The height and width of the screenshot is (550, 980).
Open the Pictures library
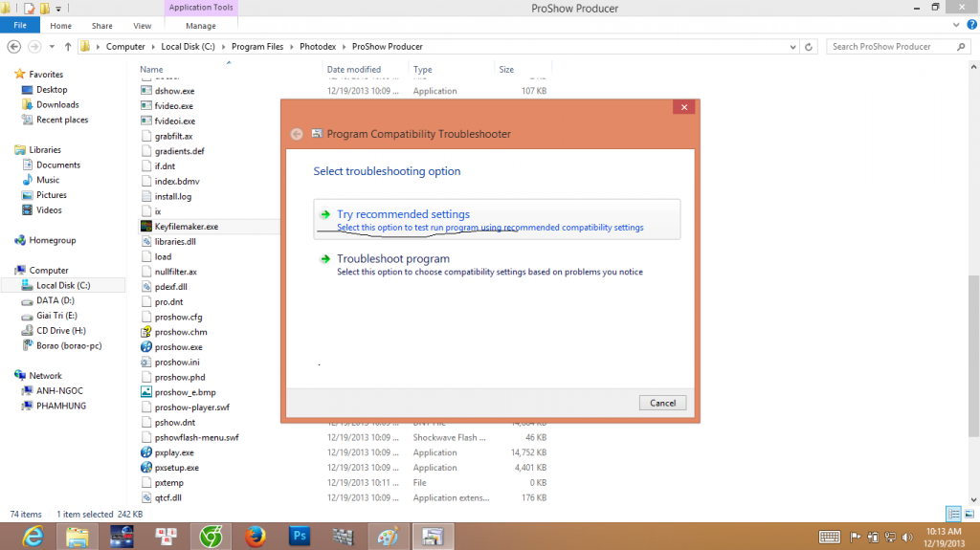(52, 195)
